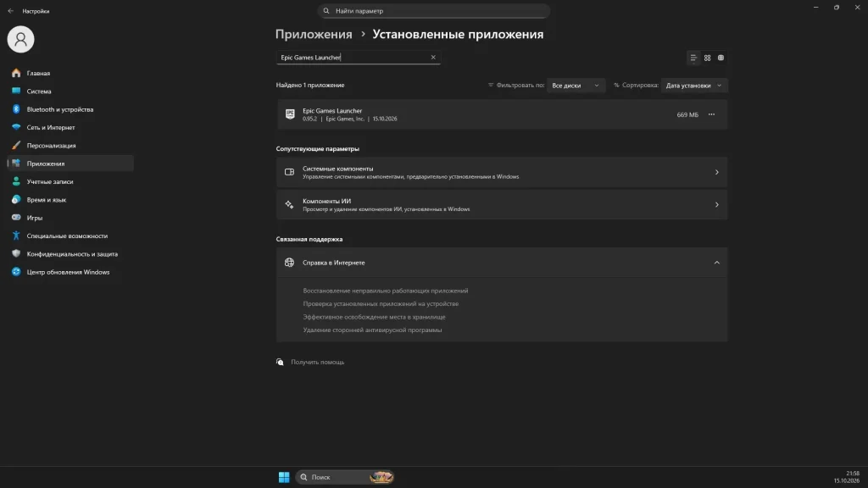Switch to grid view layout
Viewport: 868px width, 488px height.
tap(707, 58)
